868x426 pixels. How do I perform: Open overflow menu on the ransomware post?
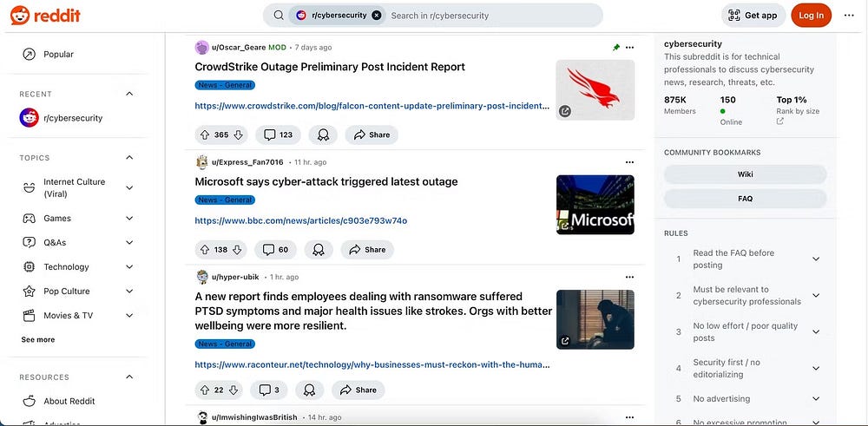pyautogui.click(x=630, y=277)
